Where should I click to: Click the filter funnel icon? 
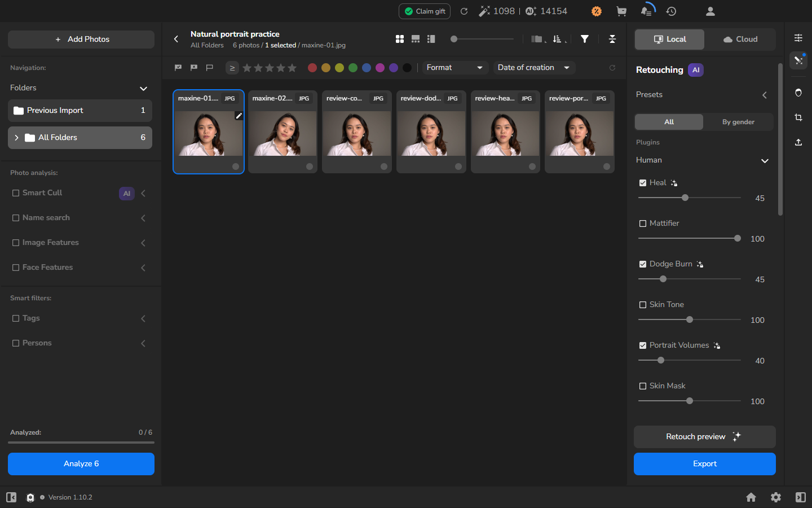click(x=585, y=39)
